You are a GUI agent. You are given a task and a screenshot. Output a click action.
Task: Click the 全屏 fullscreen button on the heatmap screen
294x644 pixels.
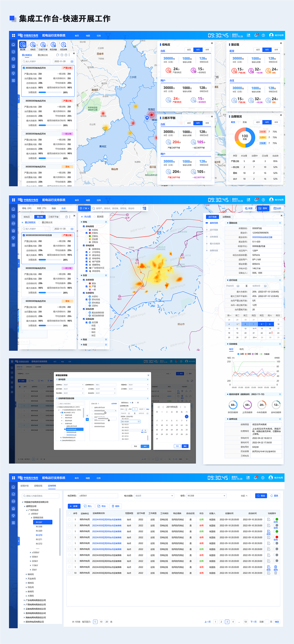(x=277, y=208)
